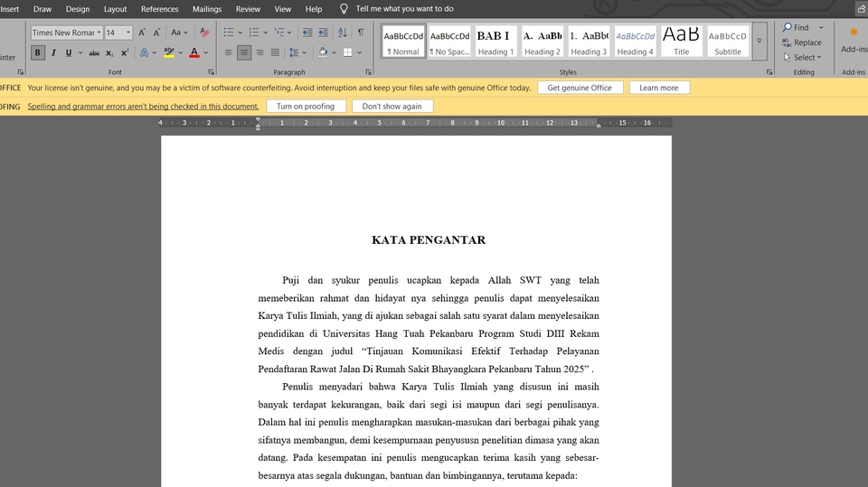The height and width of the screenshot is (487, 868).
Task: Open Styles pane launcher
Action: pyautogui.click(x=769, y=72)
